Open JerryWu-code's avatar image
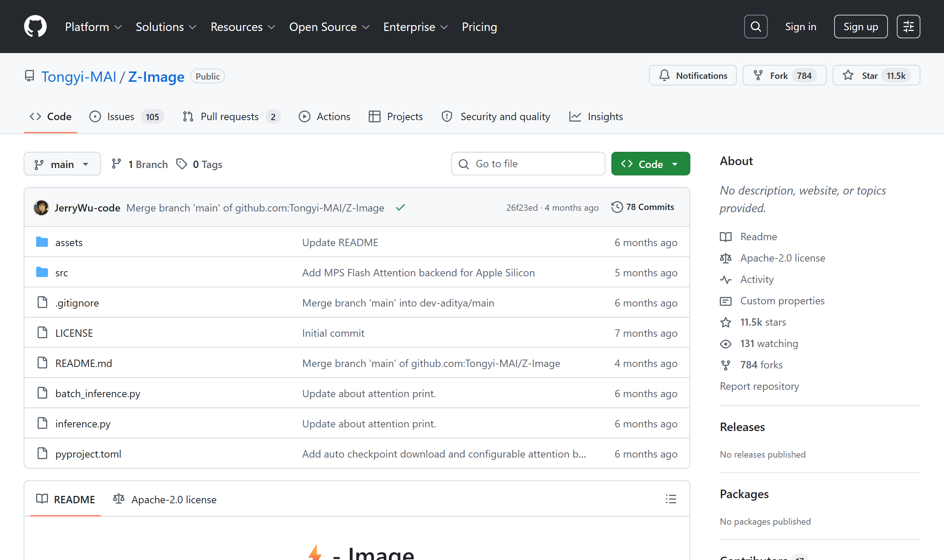944x560 pixels. point(41,207)
